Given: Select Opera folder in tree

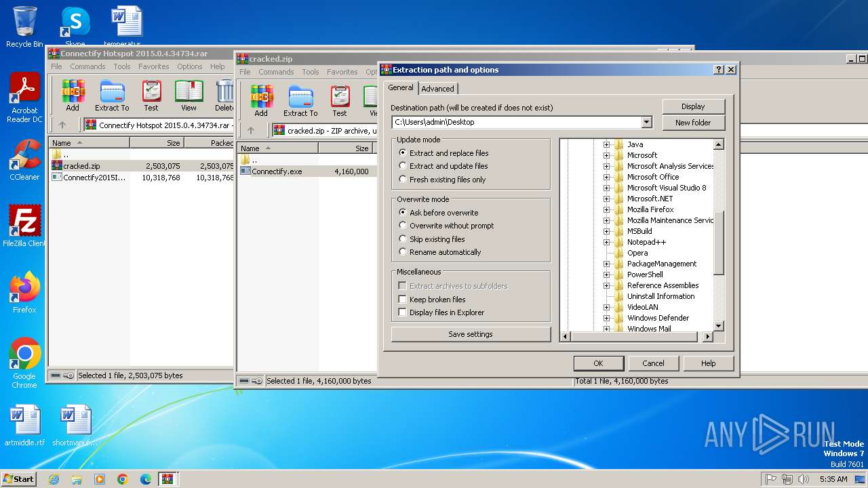Looking at the screenshot, I should [637, 253].
